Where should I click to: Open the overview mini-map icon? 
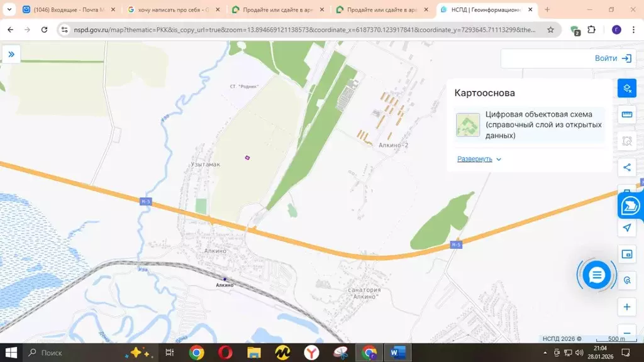click(627, 254)
